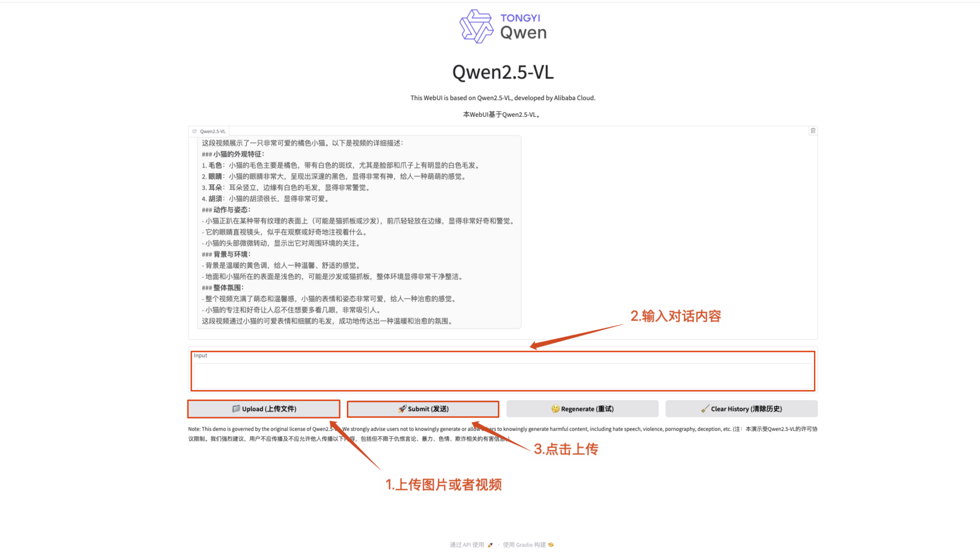Screen dimensions: 980x555
Task: Click the Qwen2.5-VL page title heading
Action: [x=502, y=72]
